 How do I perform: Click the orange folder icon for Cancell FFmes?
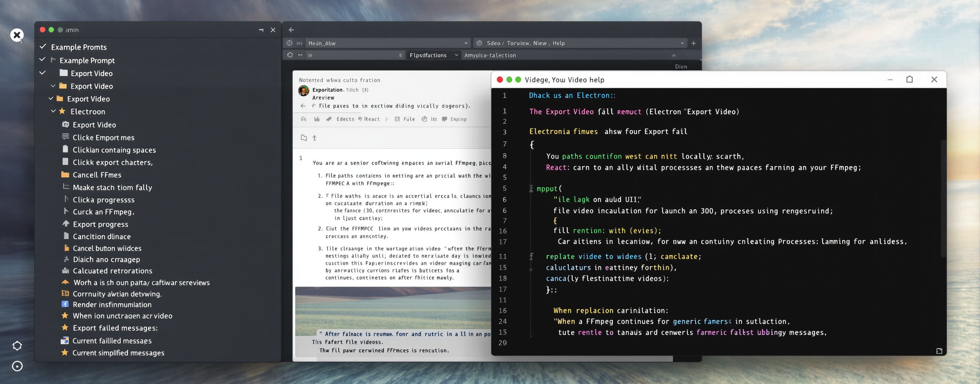65,175
